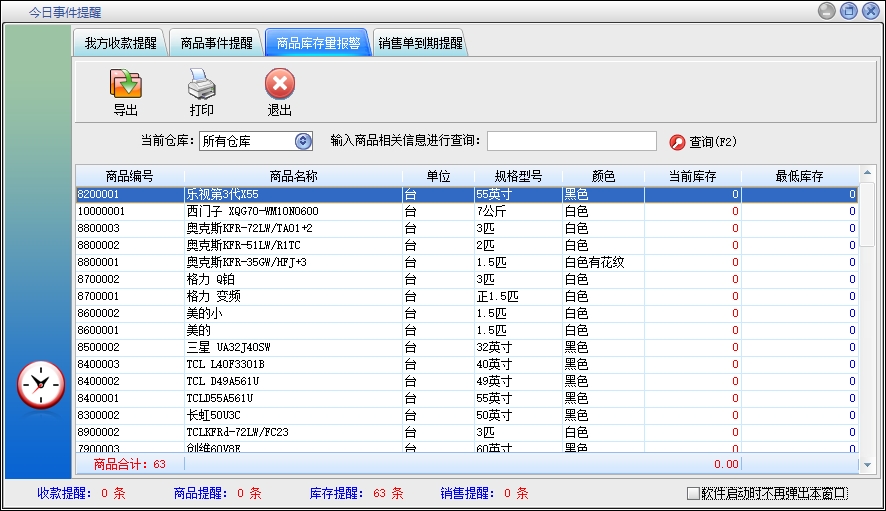The width and height of the screenshot is (886, 511).
Task: Select the 销售单到期提醒 tab
Action: (420, 43)
